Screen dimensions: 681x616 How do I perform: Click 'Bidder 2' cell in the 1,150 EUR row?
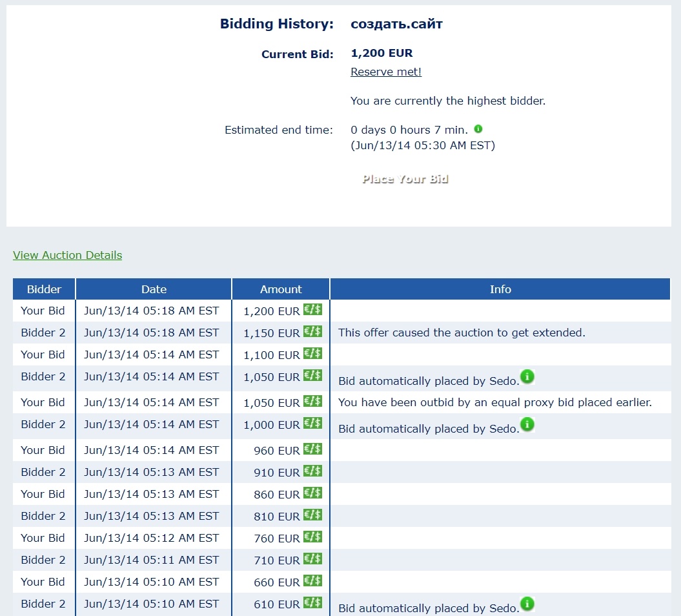(x=43, y=333)
